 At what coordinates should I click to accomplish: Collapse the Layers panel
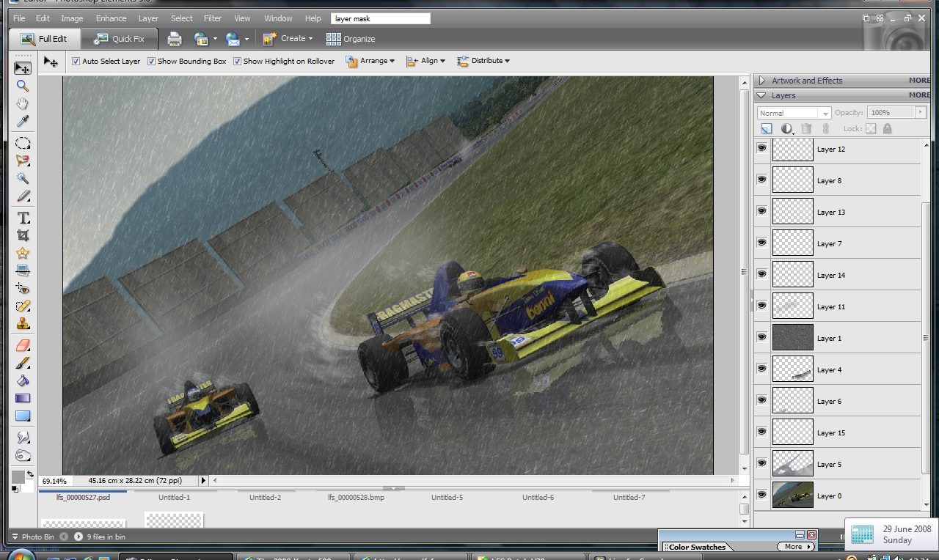pyautogui.click(x=762, y=95)
